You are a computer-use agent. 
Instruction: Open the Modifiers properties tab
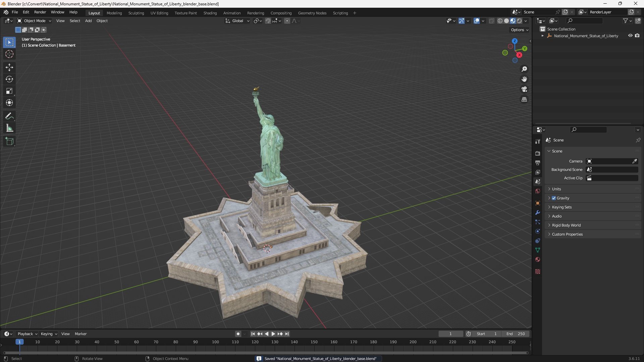point(538,213)
